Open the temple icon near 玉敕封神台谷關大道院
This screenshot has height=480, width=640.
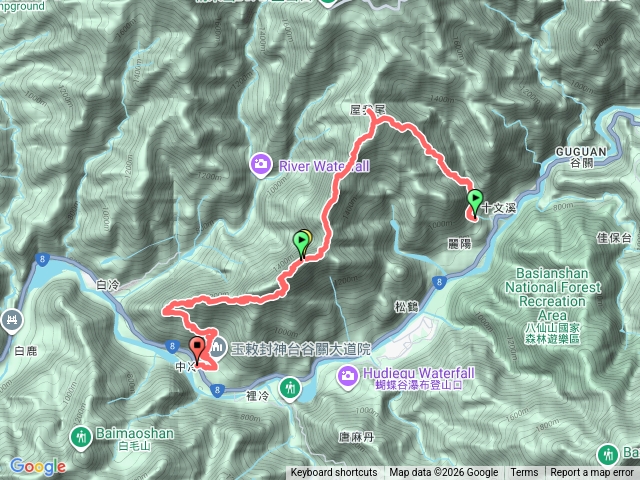tap(218, 348)
